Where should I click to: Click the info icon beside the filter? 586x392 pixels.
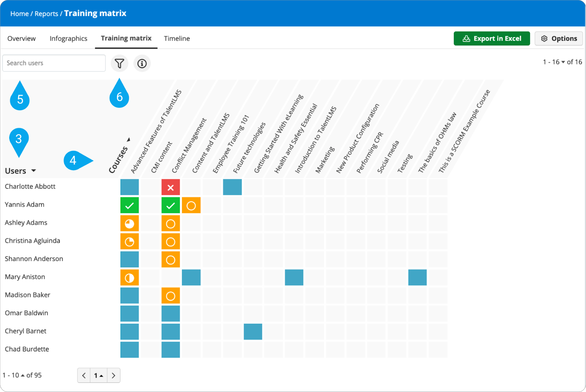point(142,63)
